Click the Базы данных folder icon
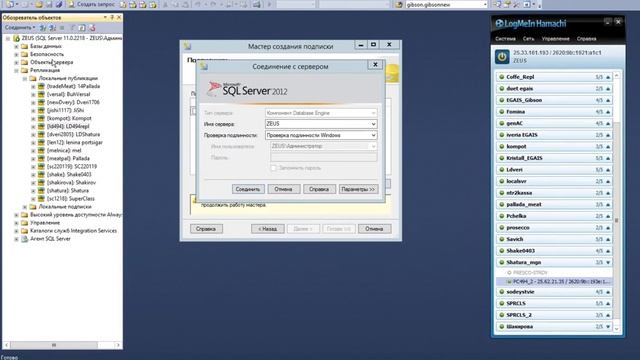This screenshot has width=640, height=360. coord(24,46)
